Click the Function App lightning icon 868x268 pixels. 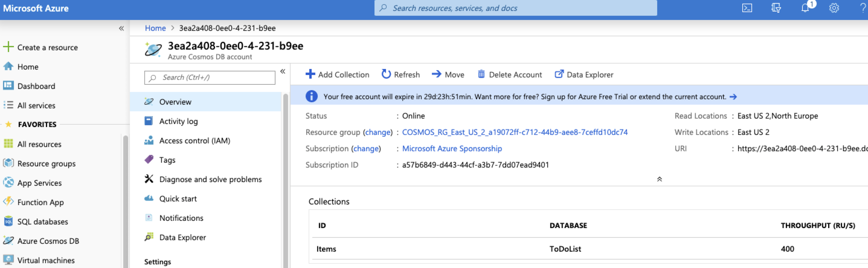coord(8,202)
